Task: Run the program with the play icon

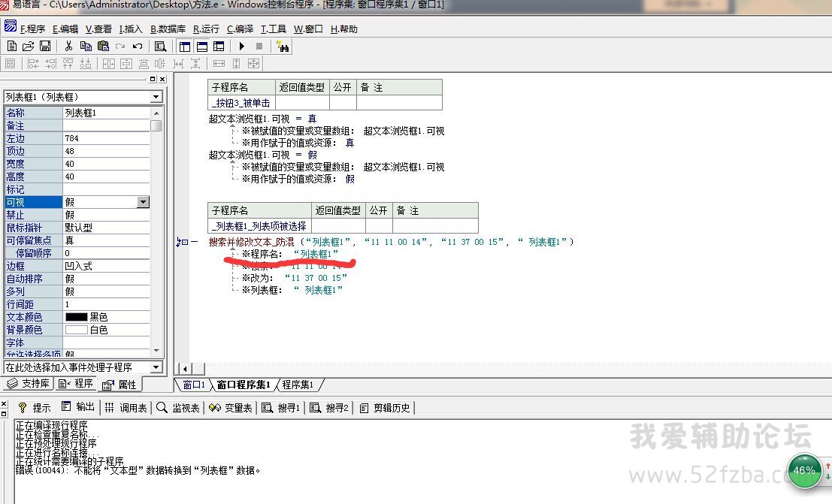Action: pos(241,46)
